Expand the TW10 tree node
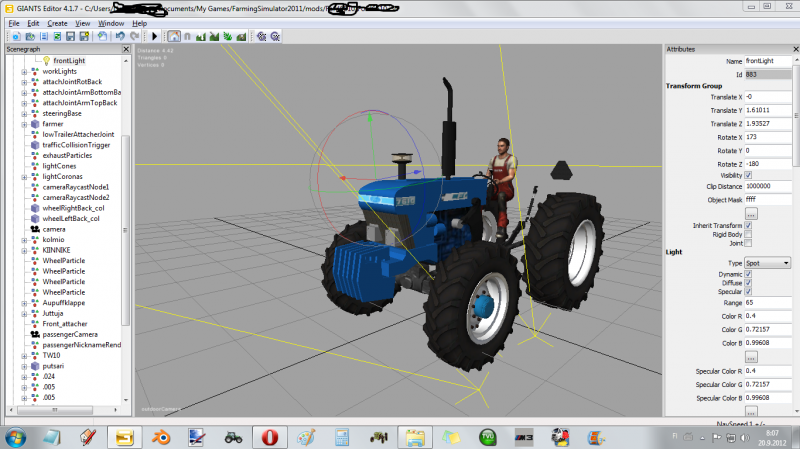The width and height of the screenshot is (800, 449). pos(24,356)
